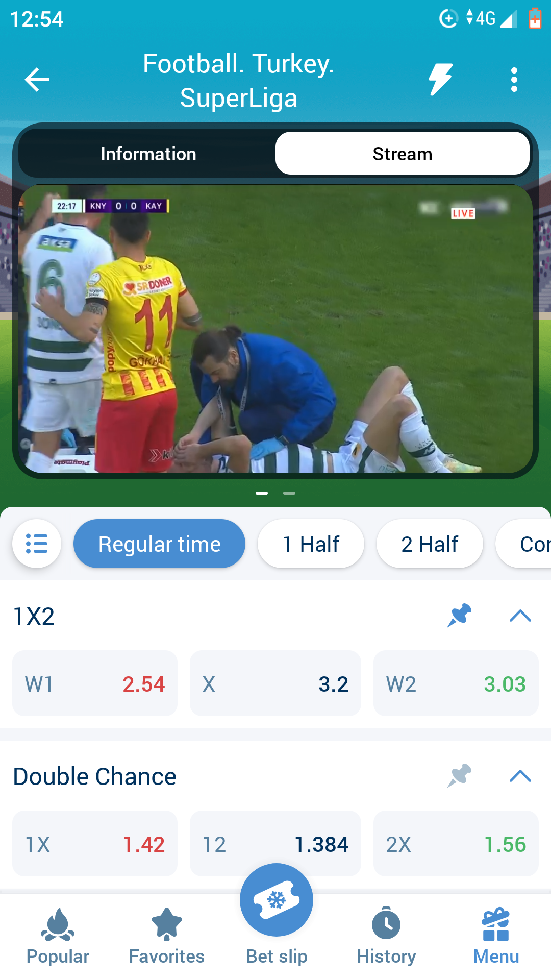
Task: Unpin the 1X2 market
Action: pyautogui.click(x=459, y=616)
